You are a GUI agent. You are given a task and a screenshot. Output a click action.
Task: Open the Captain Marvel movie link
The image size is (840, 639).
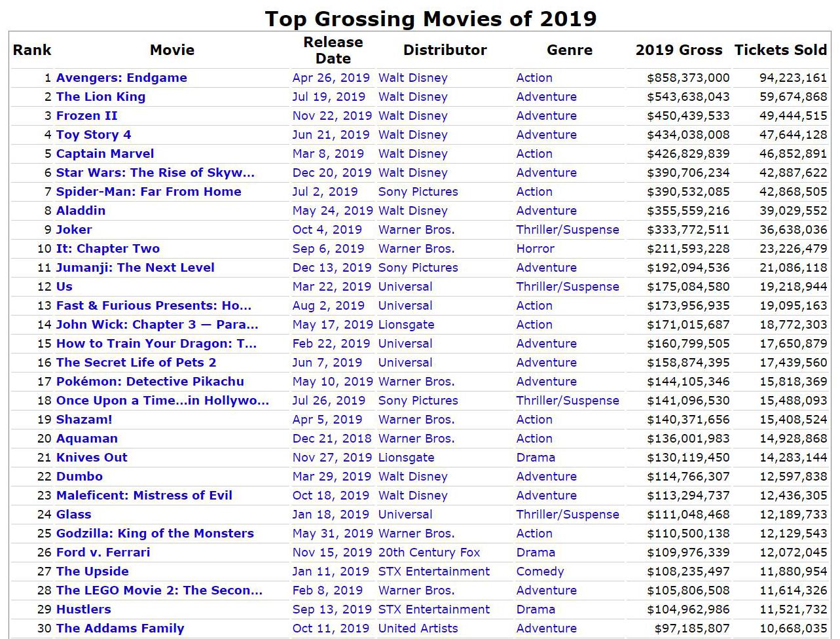coord(105,153)
